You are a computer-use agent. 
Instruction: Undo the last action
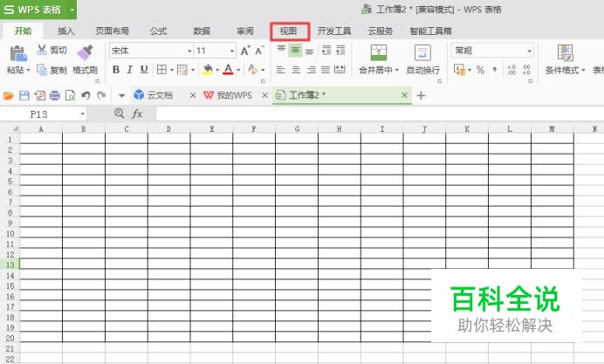(86, 95)
